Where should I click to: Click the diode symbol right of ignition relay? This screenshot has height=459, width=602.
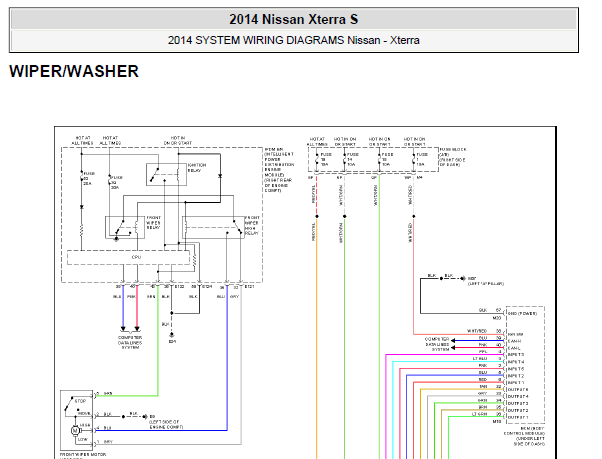(x=220, y=176)
